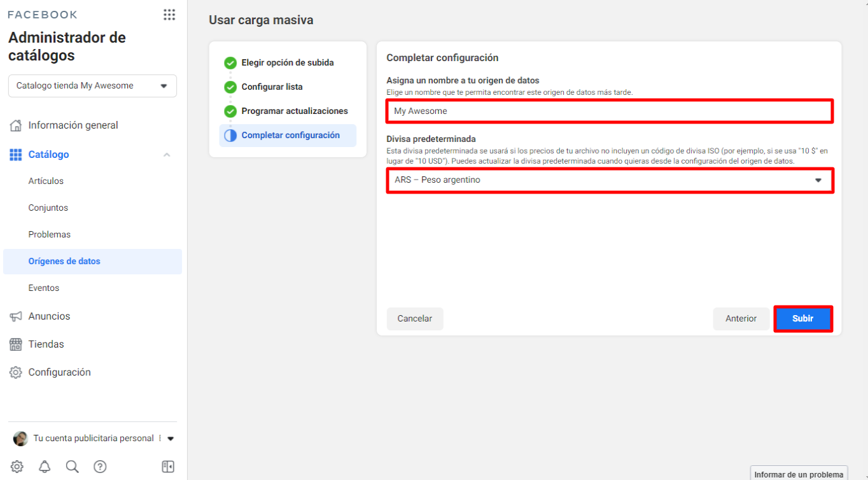
Task: Go to Anuncios section
Action: (x=49, y=316)
